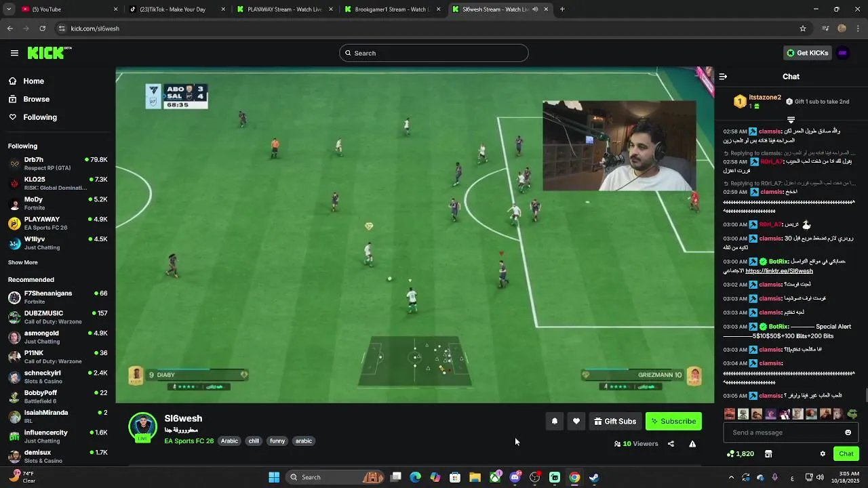Open demisux recommended channel

coord(58,455)
